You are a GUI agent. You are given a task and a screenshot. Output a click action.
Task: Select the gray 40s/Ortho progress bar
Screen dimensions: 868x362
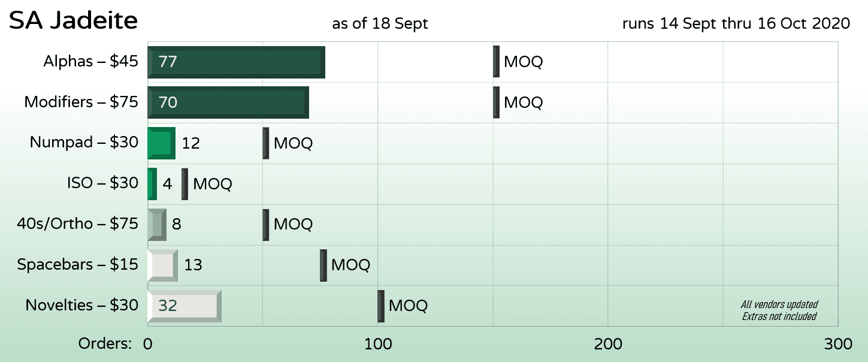157,225
